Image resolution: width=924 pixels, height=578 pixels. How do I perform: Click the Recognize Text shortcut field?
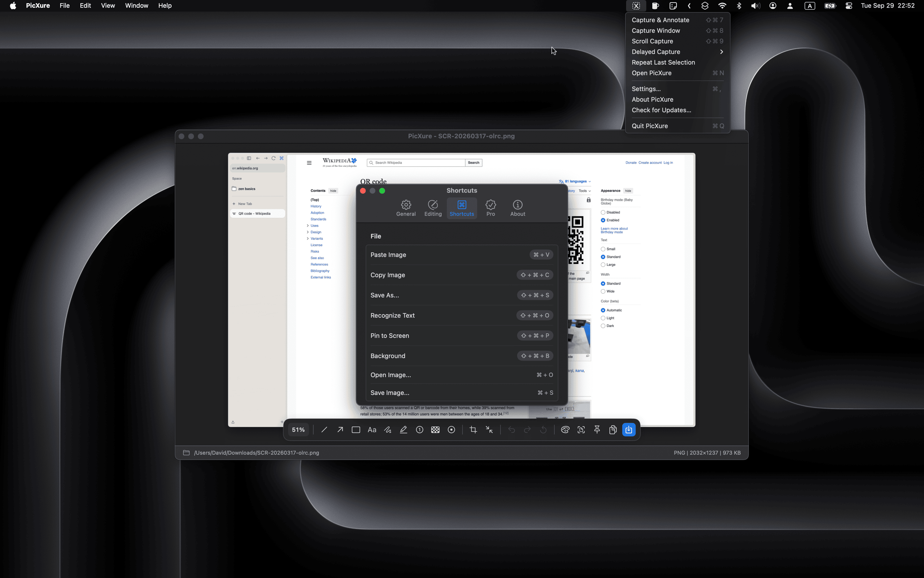pos(535,315)
